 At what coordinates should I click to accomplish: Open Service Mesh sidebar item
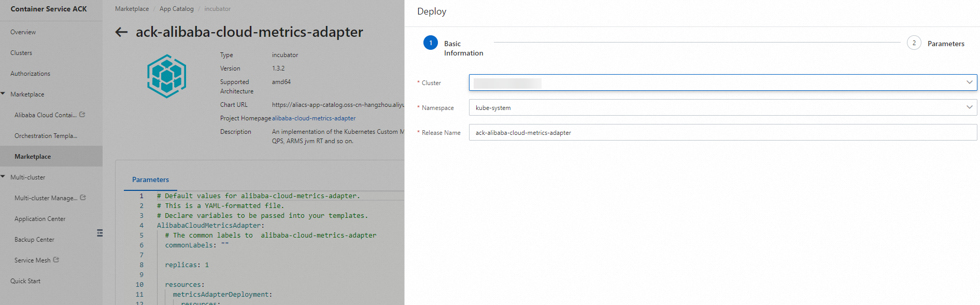33,260
